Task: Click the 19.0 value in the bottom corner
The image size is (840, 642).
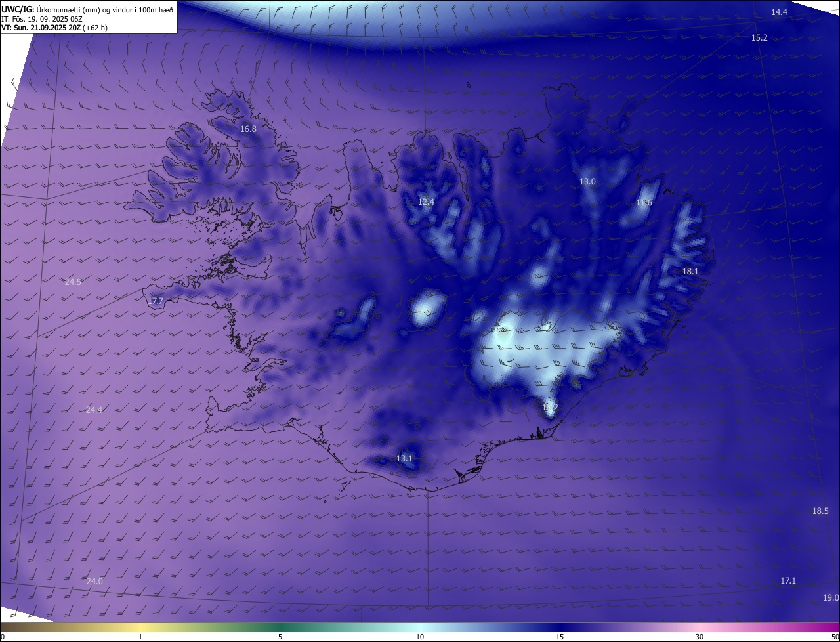Action: coord(831,597)
